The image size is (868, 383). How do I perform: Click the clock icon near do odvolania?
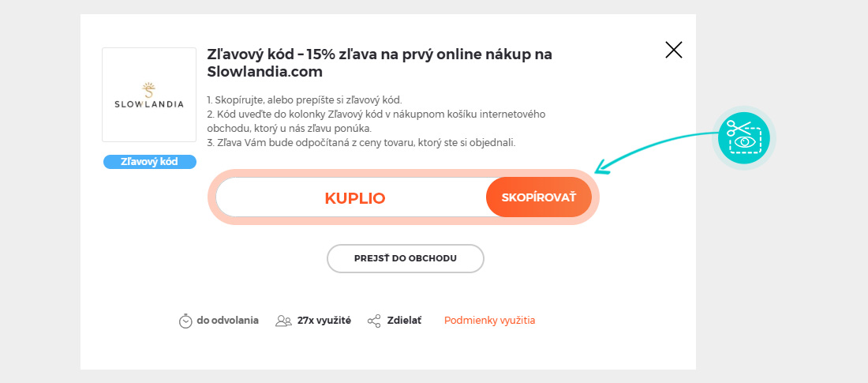click(x=185, y=321)
